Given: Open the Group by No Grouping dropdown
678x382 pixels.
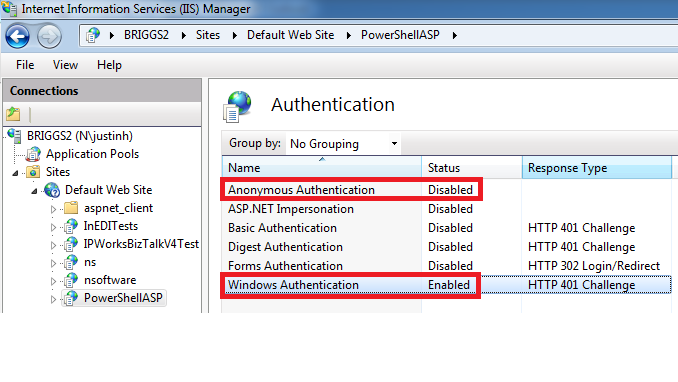Looking at the screenshot, I should pos(343,144).
